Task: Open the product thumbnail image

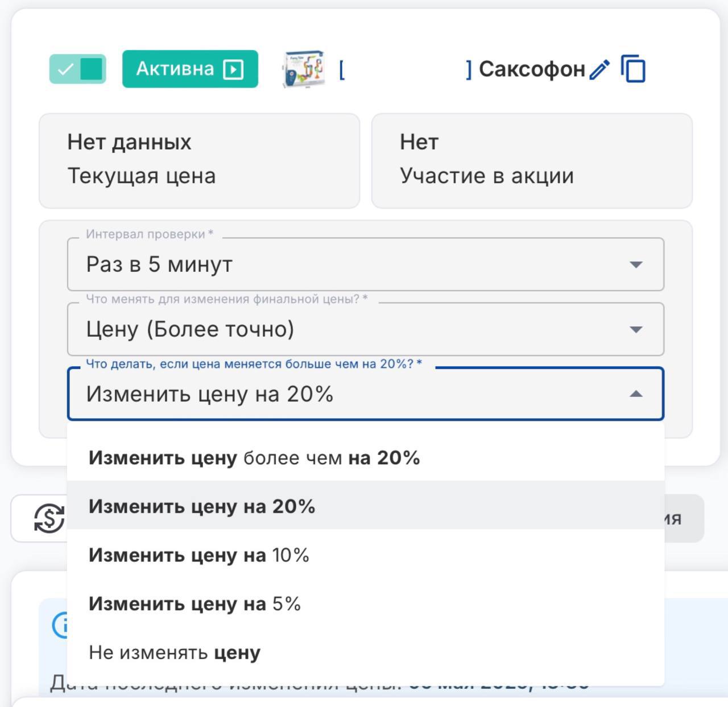Action: pos(303,69)
